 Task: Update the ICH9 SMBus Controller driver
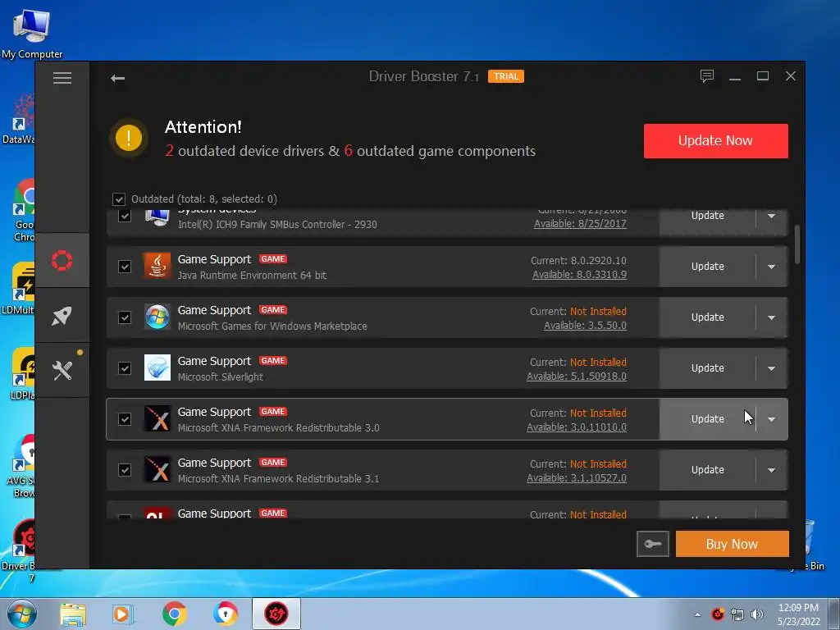[x=707, y=216]
